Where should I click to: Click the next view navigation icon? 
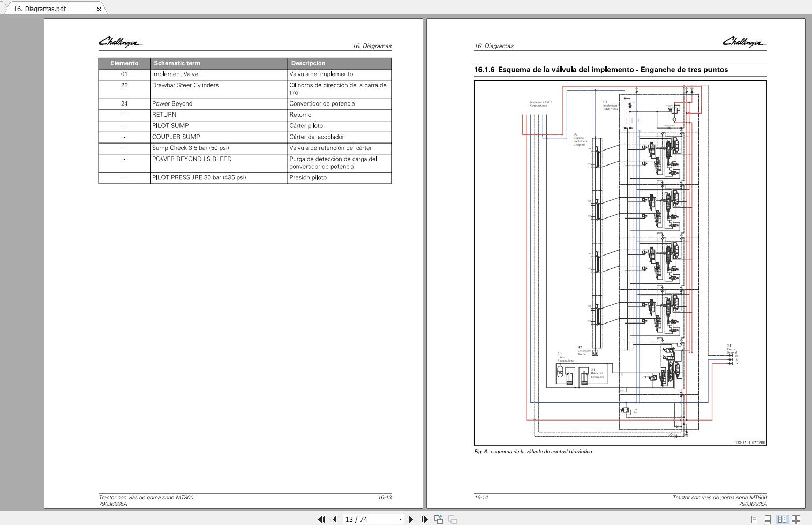[452, 519]
